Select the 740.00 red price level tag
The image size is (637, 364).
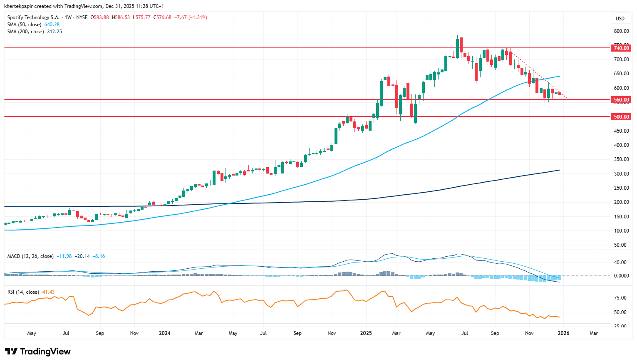(x=622, y=48)
